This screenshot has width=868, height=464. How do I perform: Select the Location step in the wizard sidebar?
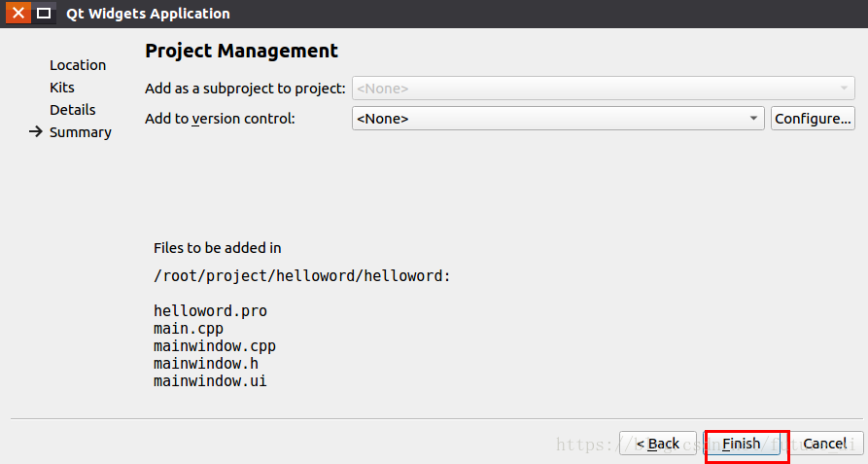(x=78, y=65)
